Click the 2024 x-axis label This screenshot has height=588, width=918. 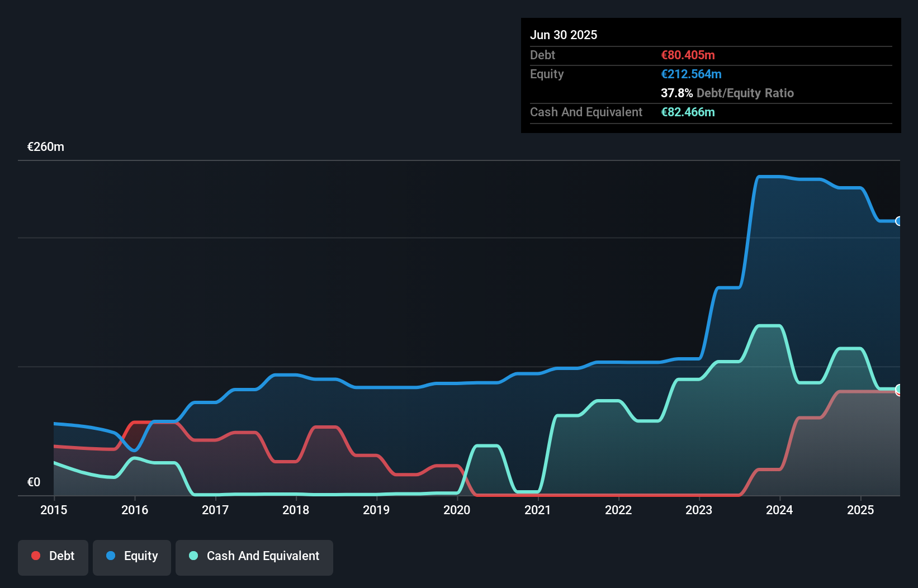click(x=779, y=510)
